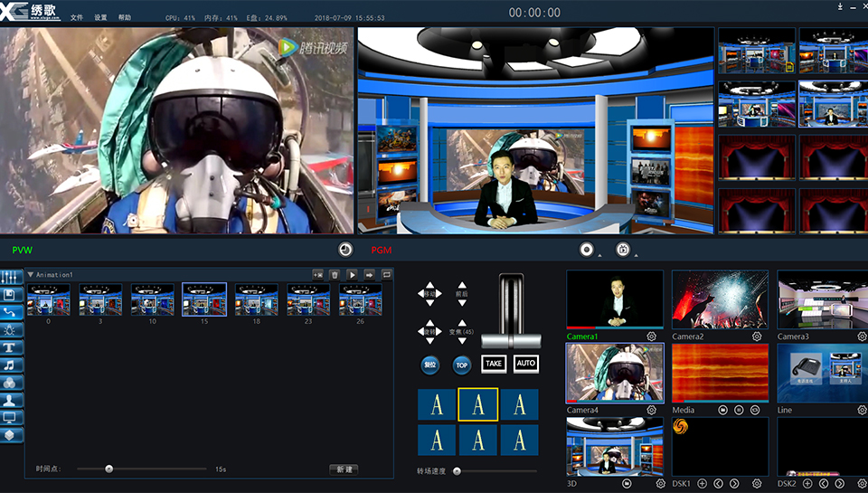This screenshot has height=493, width=868.
Task: Open settings gear for Camera1
Action: [x=651, y=337]
